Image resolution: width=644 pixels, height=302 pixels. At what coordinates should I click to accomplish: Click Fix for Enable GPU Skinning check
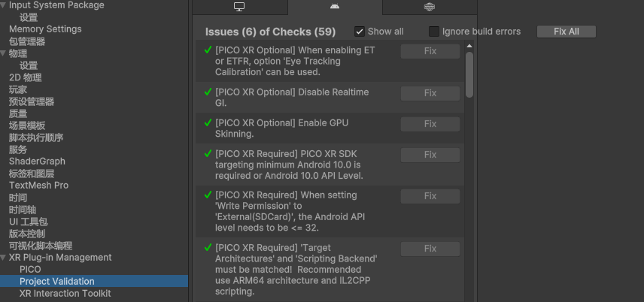tap(430, 124)
